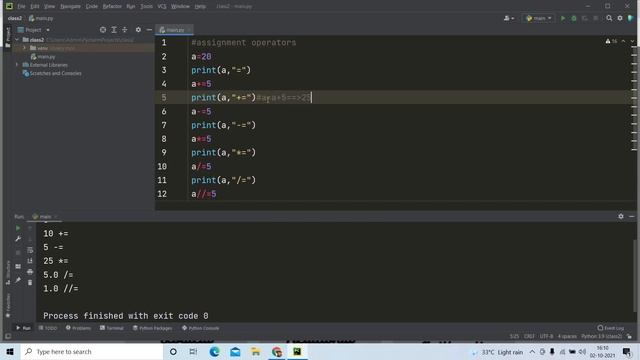This screenshot has height=360, width=640.
Task: Open File Explorer from the taskbar
Action: click(x=256, y=352)
